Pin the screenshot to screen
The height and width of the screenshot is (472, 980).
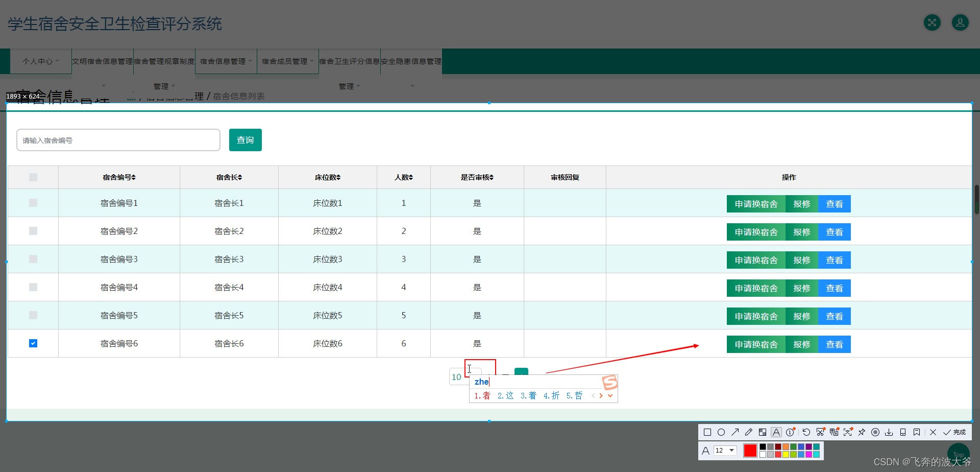862,432
